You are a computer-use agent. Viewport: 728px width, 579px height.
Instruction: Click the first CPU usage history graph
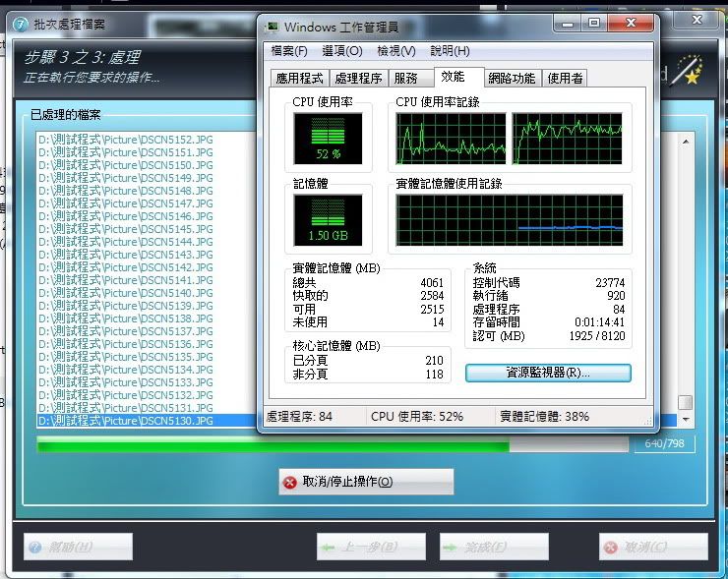click(451, 139)
